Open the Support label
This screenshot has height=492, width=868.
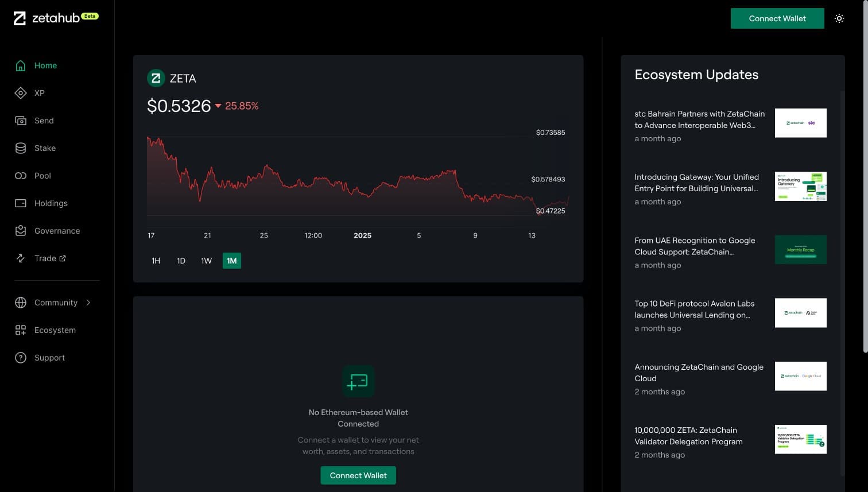coord(49,358)
